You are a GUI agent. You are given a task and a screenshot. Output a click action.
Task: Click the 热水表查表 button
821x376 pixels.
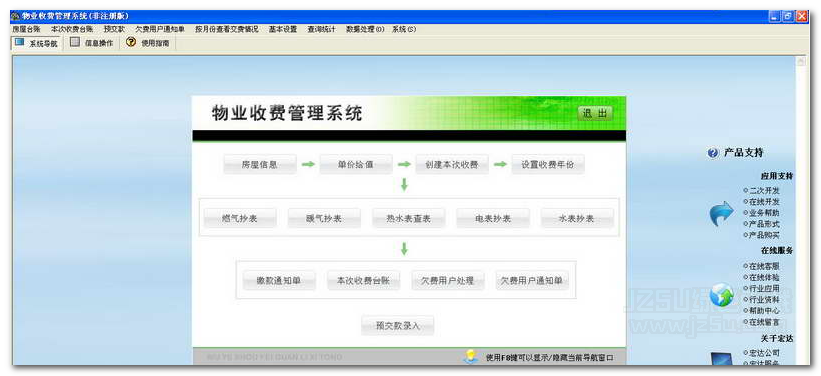(x=408, y=218)
